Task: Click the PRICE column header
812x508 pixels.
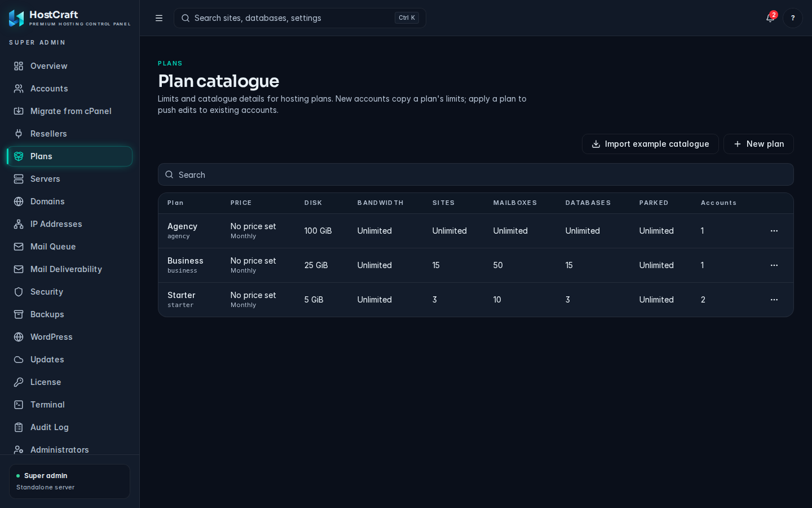Action: (241, 203)
